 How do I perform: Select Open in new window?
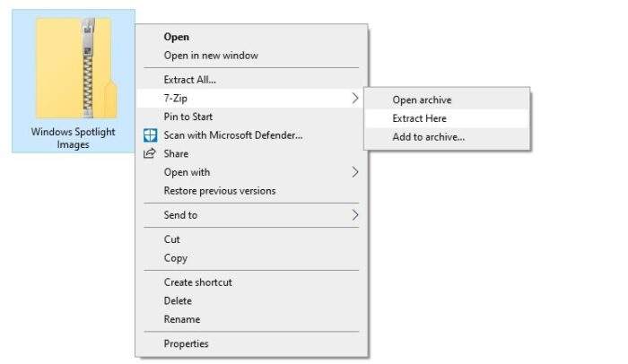211,56
